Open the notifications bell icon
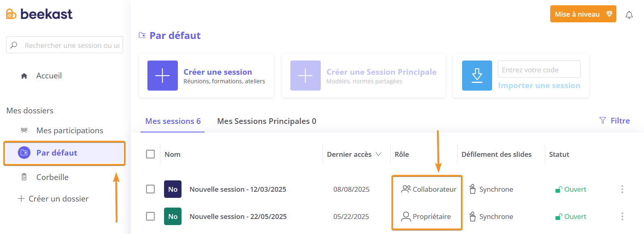 [x=629, y=15]
